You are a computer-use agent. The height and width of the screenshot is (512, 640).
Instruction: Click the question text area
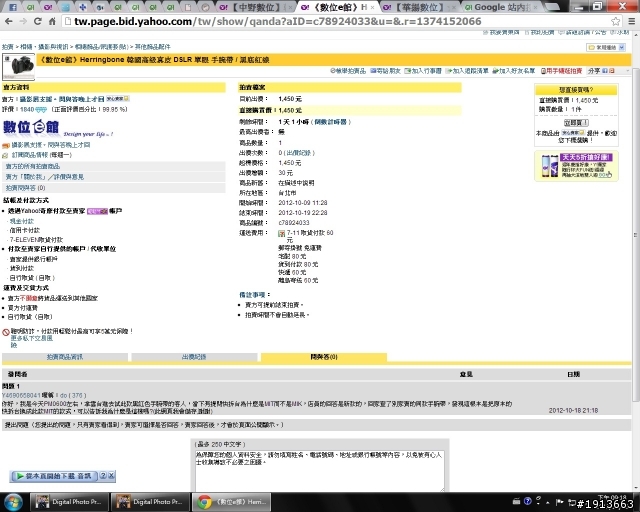click(x=320, y=470)
